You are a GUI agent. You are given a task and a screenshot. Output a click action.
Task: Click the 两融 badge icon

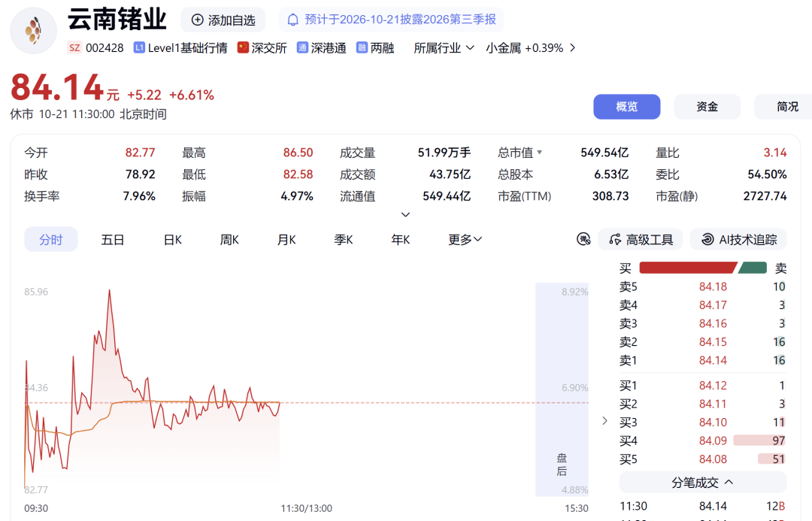coord(362,47)
